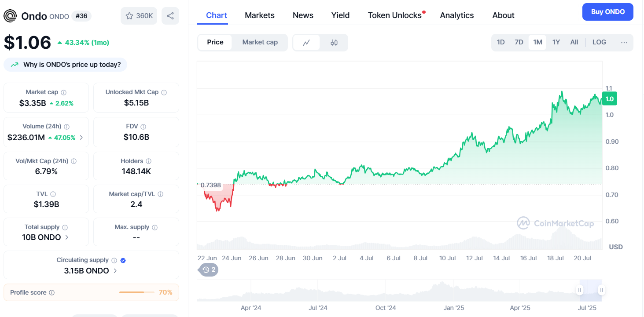This screenshot has height=317, width=644.
Task: Expand Circulating supply 3.15B ONDO
Action: point(115,271)
